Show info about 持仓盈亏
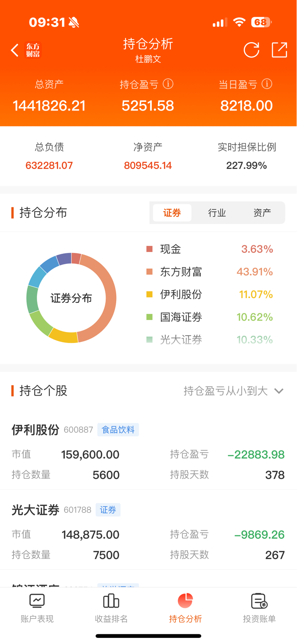The width and height of the screenshot is (297, 644). 168,84
